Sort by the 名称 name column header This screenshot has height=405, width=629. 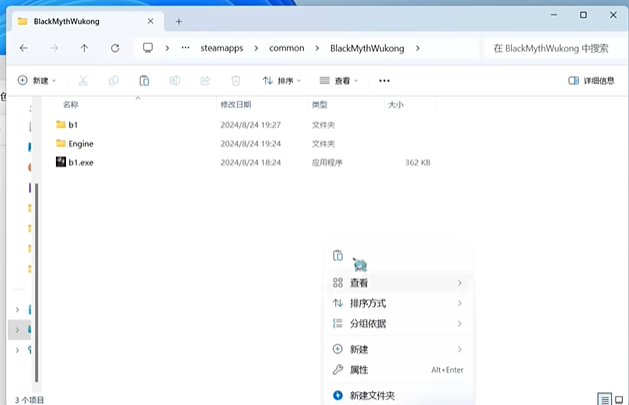71,105
